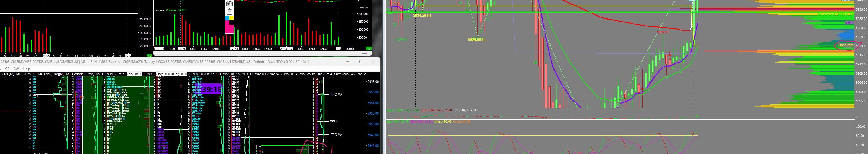
Task: Open the Help menu
Action: [26, 69]
